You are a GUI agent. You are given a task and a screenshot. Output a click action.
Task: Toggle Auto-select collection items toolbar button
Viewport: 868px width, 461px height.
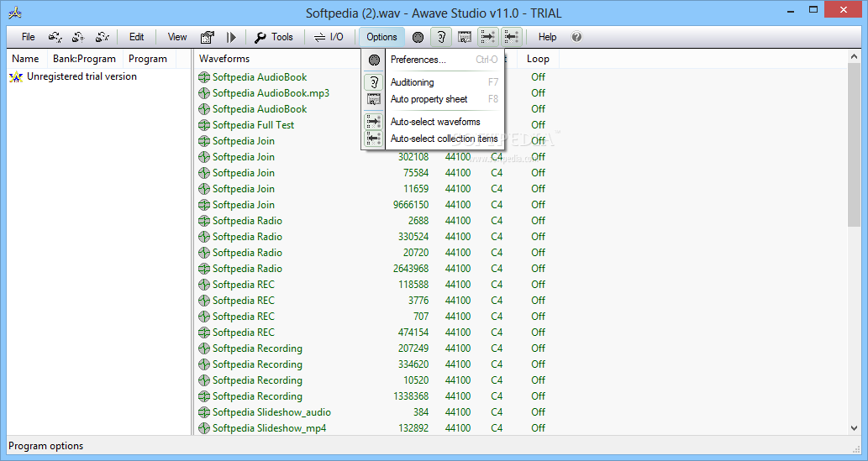[512, 37]
